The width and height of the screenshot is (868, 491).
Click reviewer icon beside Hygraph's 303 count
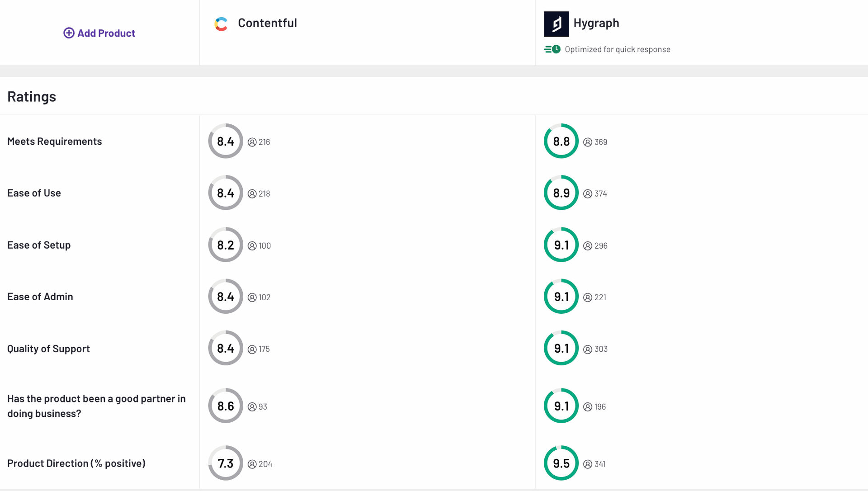587,349
